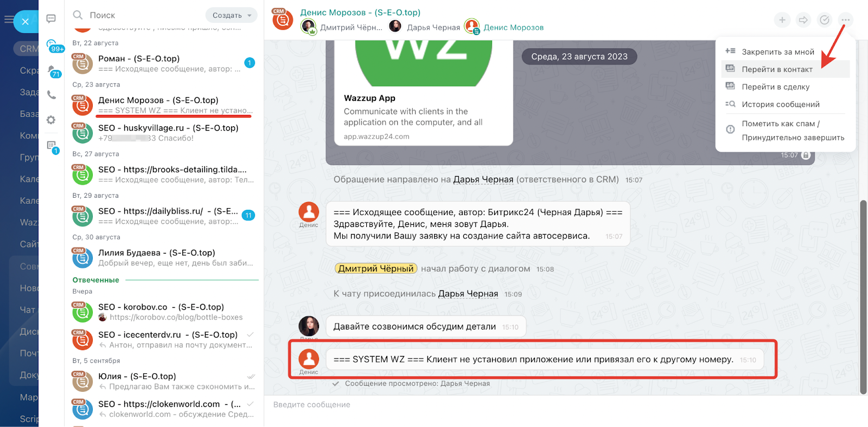
Task: Click the plus add-participant icon in header
Action: pos(782,20)
